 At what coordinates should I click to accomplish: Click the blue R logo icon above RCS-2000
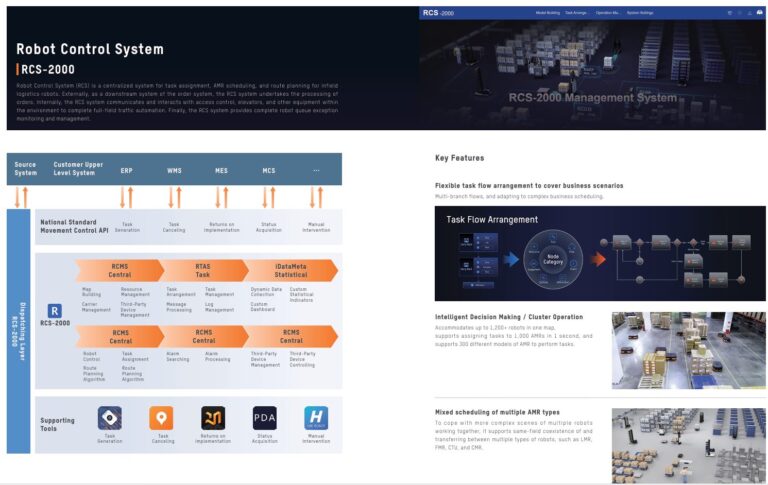[x=54, y=311]
